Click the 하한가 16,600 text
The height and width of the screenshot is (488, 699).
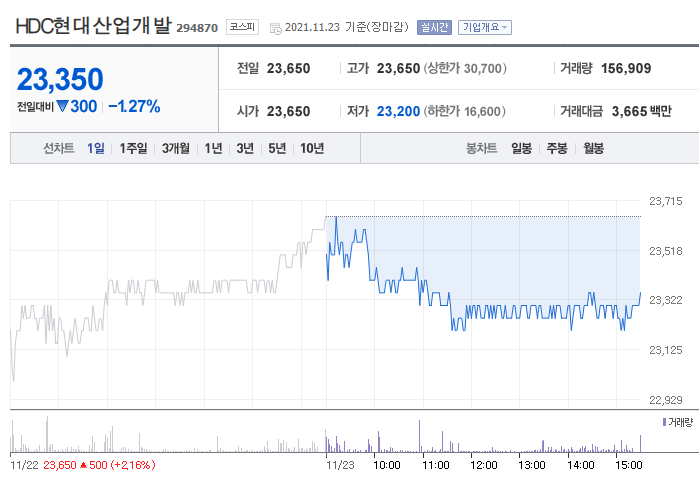(x=465, y=111)
